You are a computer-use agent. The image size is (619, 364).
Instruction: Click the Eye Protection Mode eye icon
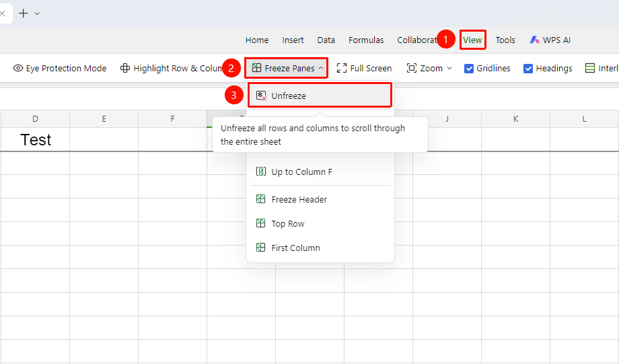(x=17, y=68)
